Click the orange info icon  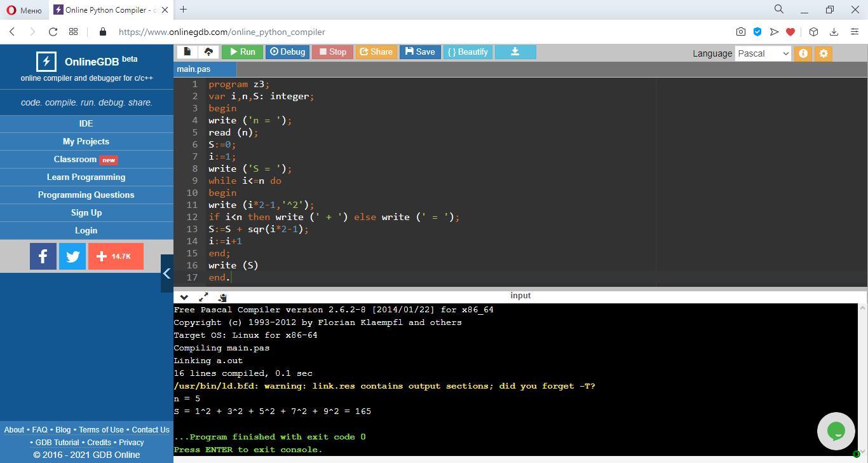pyautogui.click(x=803, y=53)
